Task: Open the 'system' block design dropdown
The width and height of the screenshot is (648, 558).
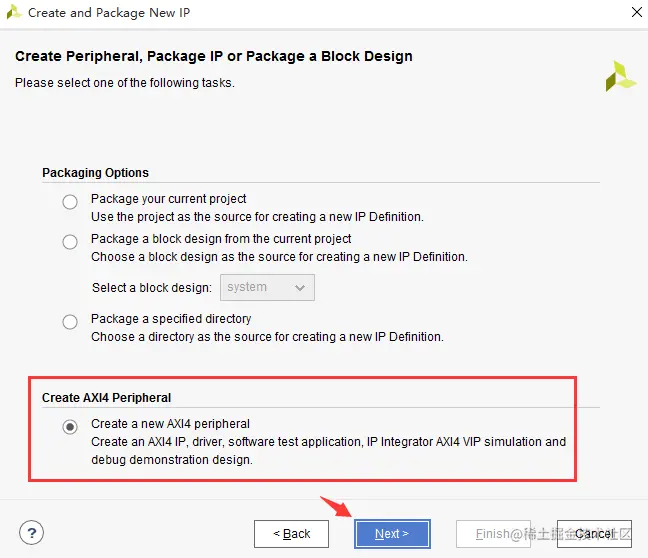Action: coord(267,287)
